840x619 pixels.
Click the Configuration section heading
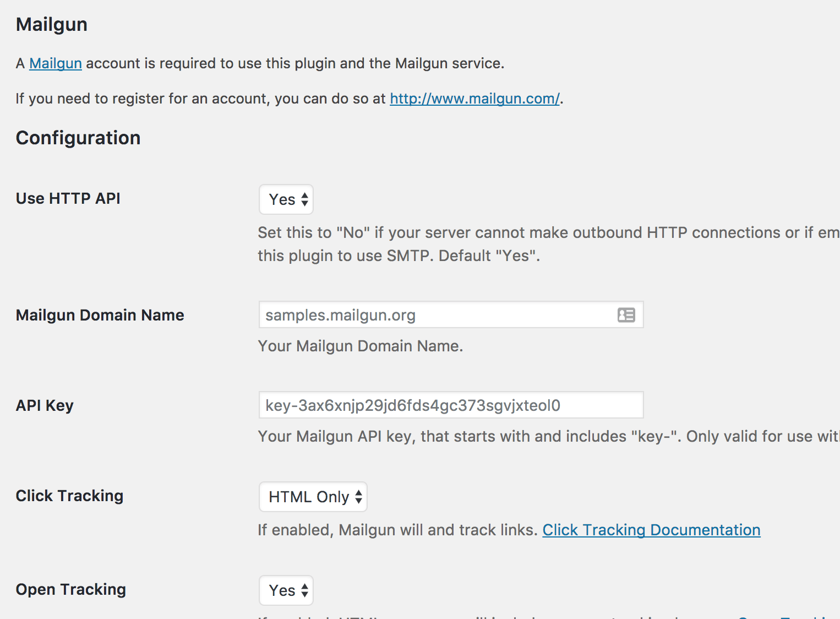coord(78,138)
